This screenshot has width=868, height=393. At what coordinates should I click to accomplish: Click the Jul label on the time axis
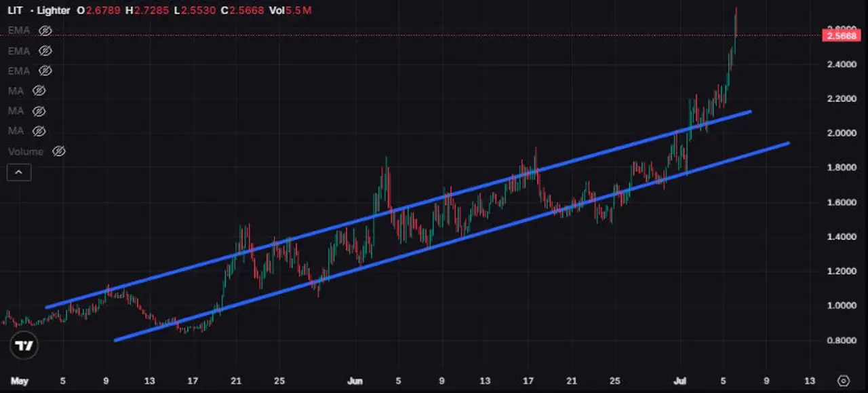point(679,381)
